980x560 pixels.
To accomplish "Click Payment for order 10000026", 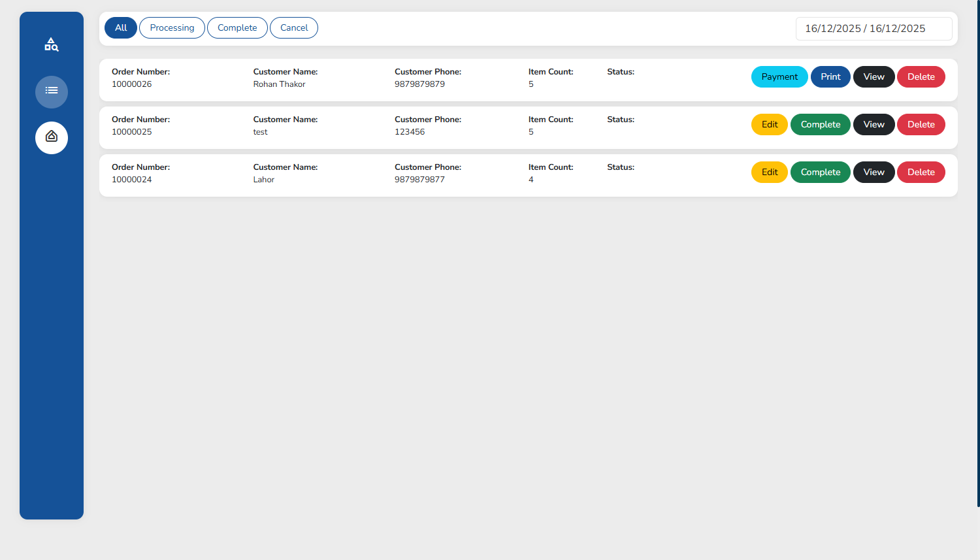I will tap(779, 77).
